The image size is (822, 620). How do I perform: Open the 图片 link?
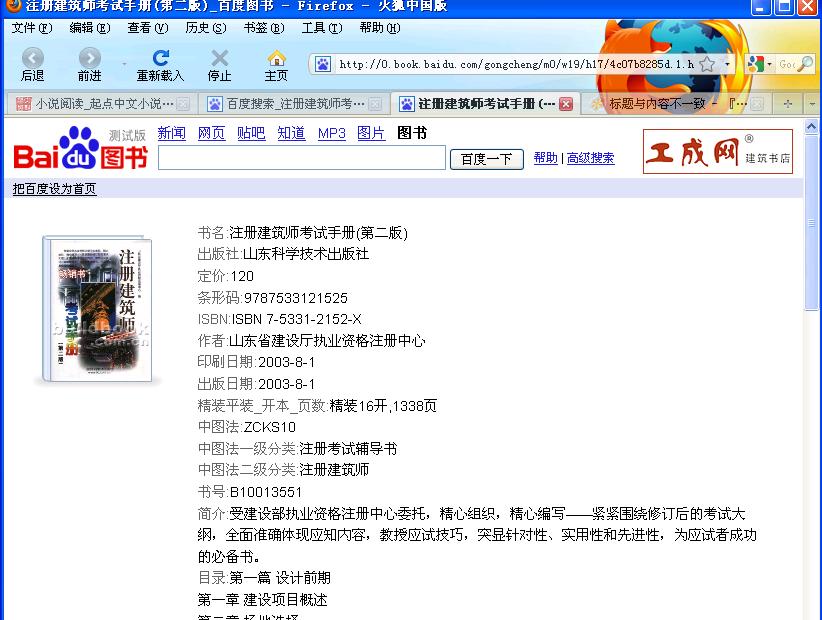click(371, 133)
